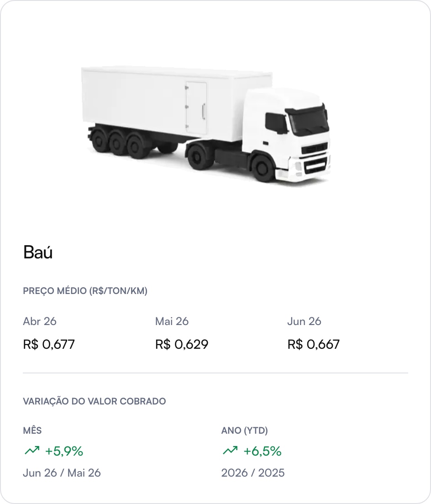Click the truck cab in the image

coord(286,135)
